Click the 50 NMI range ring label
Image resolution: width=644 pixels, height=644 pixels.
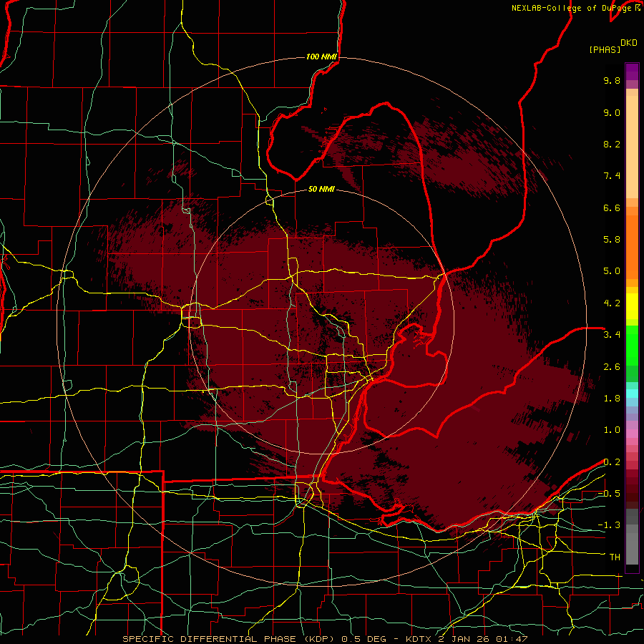click(x=321, y=189)
